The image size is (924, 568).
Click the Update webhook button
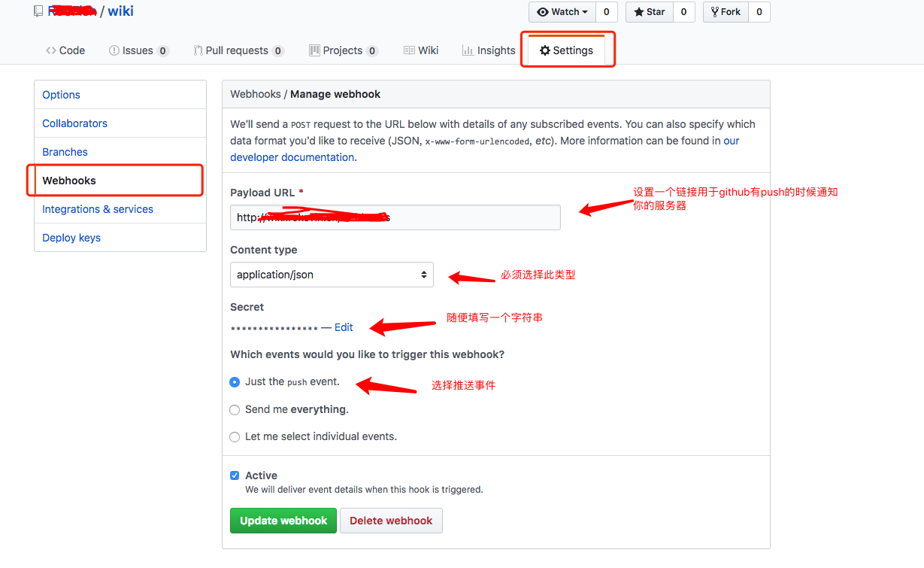pyautogui.click(x=283, y=521)
